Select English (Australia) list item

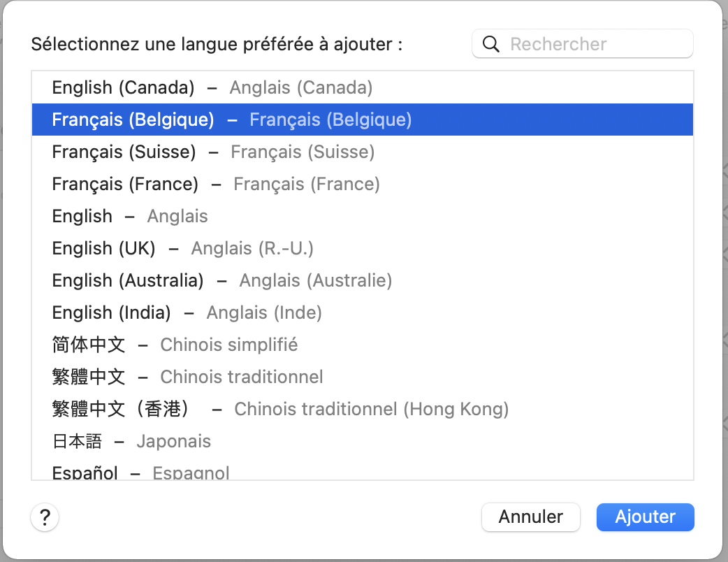(x=221, y=280)
